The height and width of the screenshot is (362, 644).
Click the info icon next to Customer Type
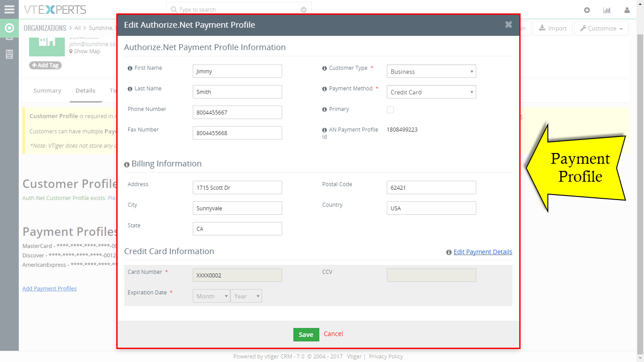tap(324, 68)
